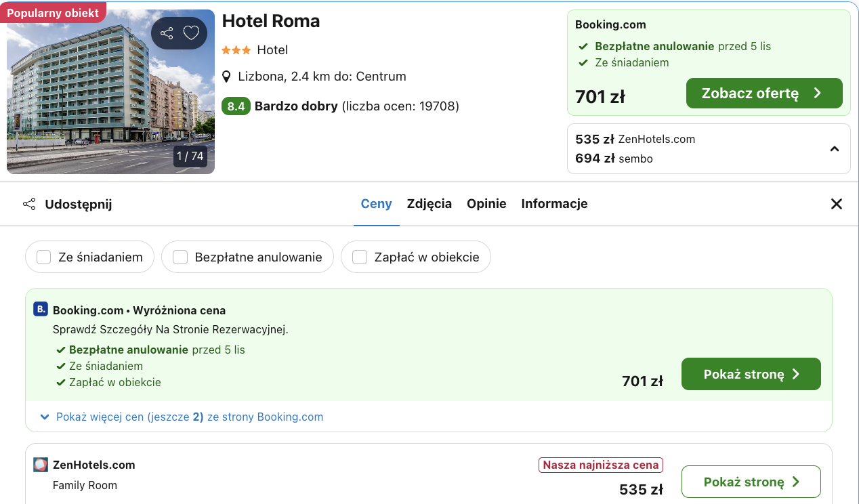The height and width of the screenshot is (504, 859).
Task: Save Hotel Roma with the heart icon
Action: tap(190, 33)
